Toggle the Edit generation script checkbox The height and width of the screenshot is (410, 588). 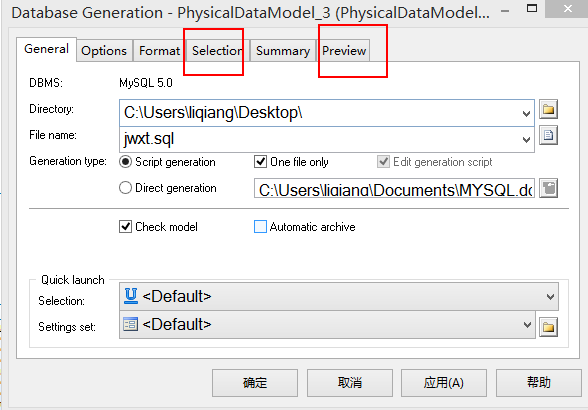[383, 162]
